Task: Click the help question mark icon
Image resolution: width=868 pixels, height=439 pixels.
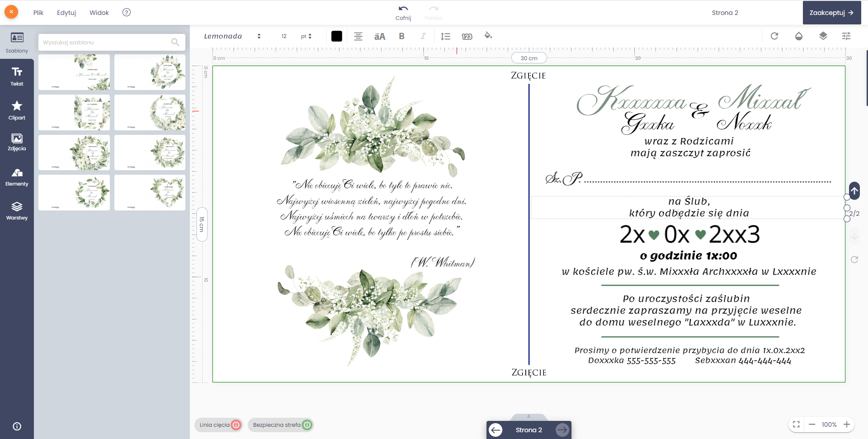Action: [127, 12]
